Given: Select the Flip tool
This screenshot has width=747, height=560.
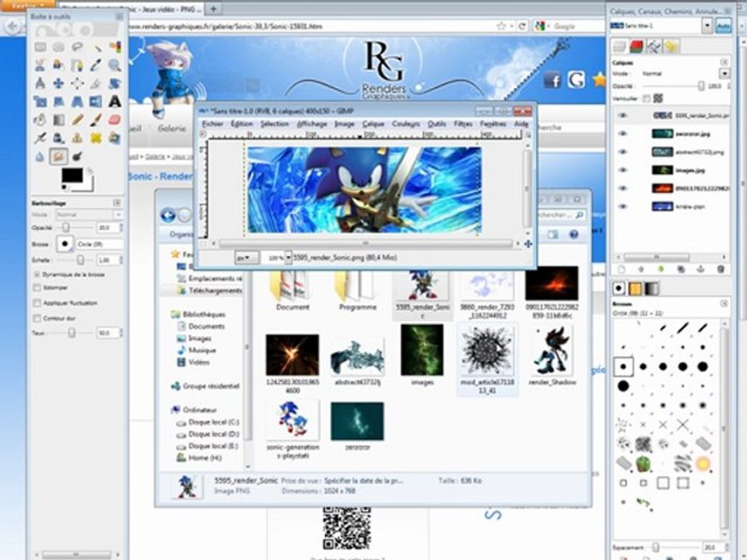Looking at the screenshot, I should 96,101.
